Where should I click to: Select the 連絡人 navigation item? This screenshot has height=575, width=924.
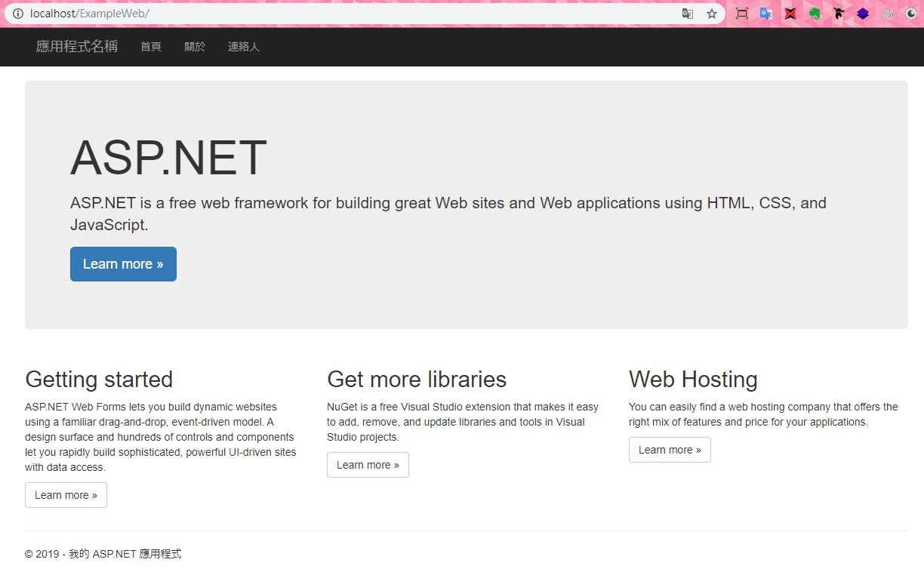[x=243, y=47]
